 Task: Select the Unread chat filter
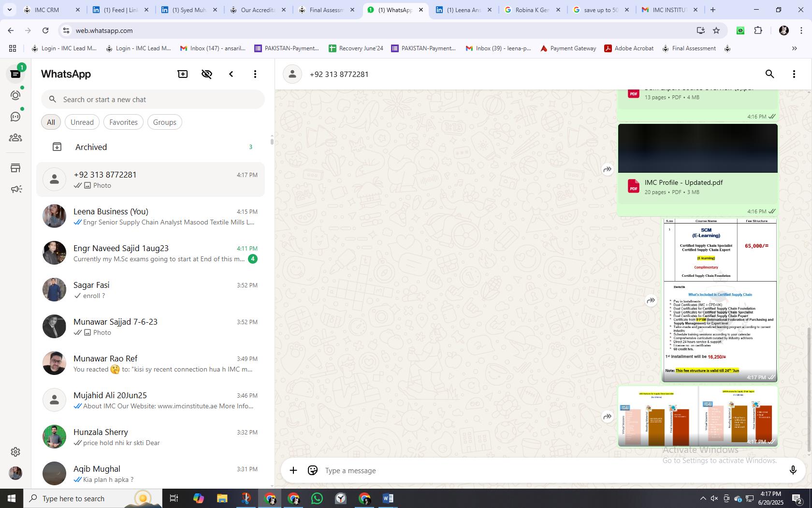click(x=82, y=122)
